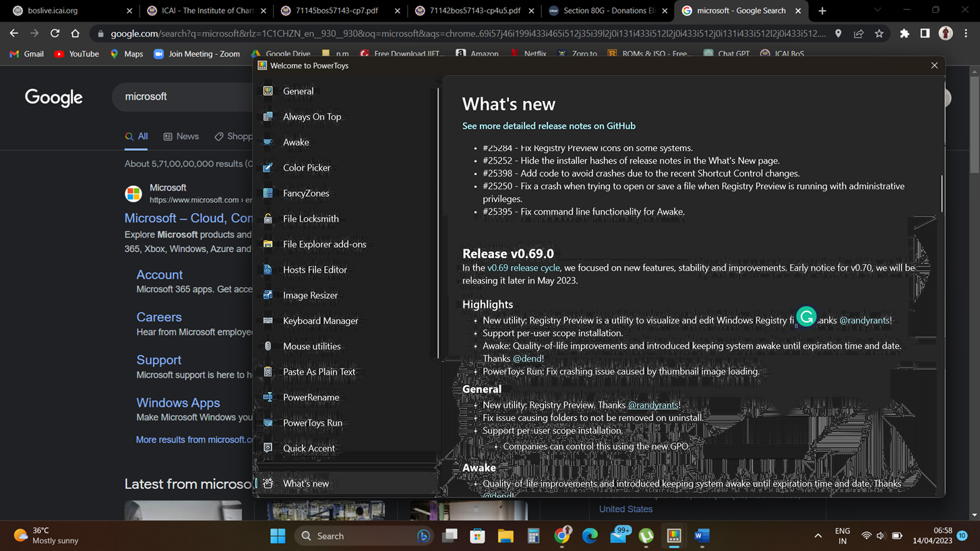Click the ENG IN language indicator
The height and width of the screenshot is (551, 980).
pos(843,536)
